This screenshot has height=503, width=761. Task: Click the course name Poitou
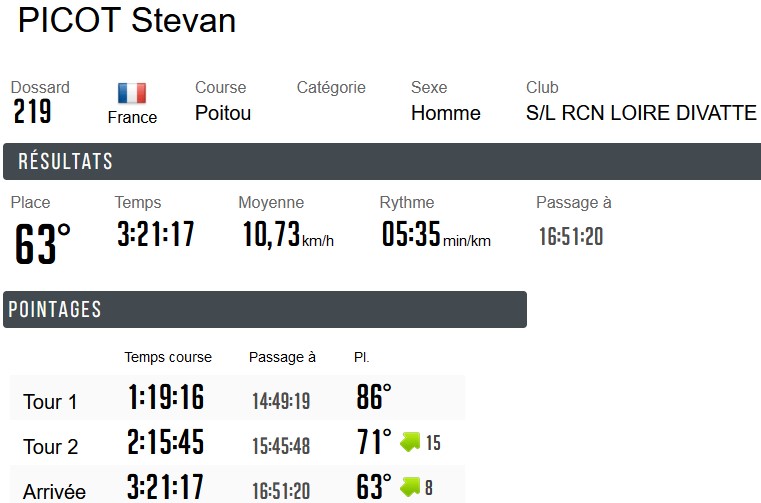click(223, 113)
